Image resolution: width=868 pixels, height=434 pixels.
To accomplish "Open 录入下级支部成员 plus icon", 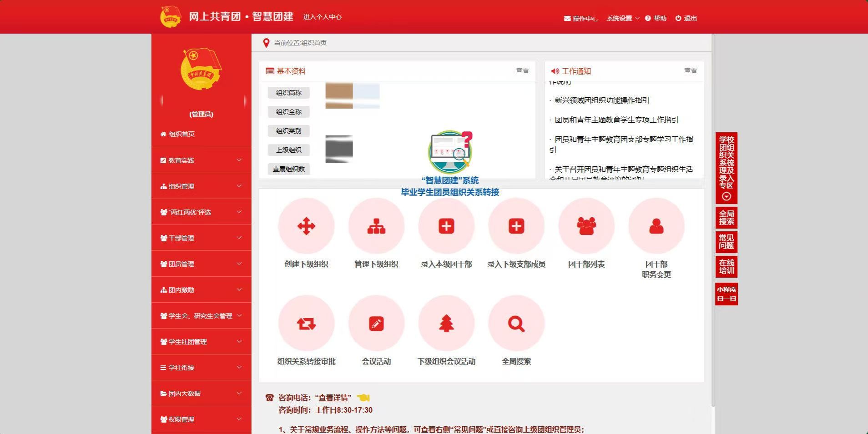I will point(516,226).
